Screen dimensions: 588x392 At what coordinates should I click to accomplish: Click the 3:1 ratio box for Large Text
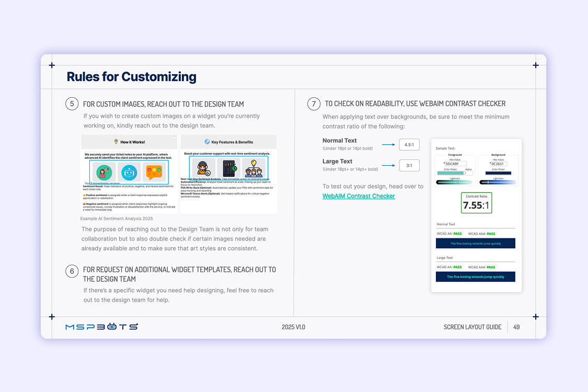pyautogui.click(x=409, y=166)
